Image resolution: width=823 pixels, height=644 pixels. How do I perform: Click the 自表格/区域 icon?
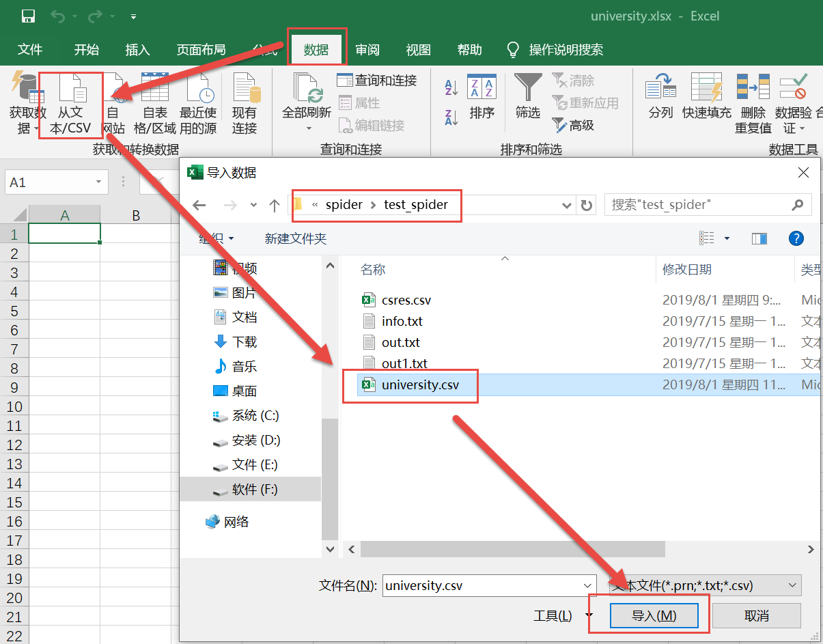[x=155, y=102]
